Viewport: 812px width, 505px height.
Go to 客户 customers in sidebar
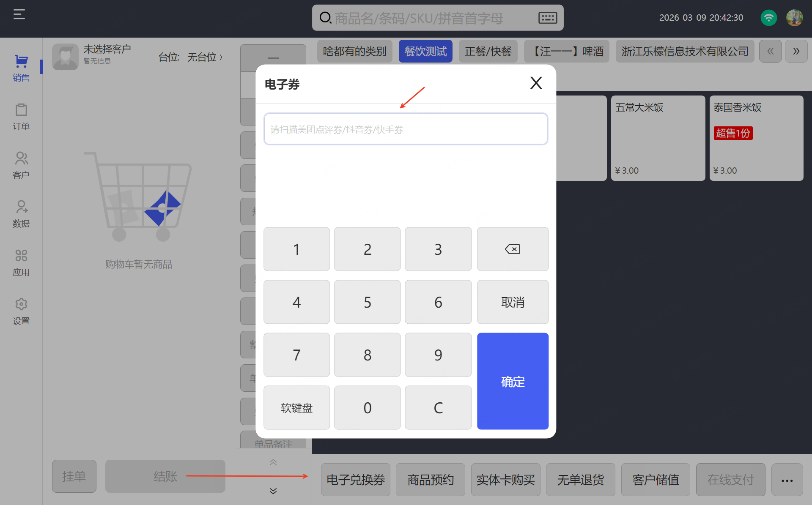pos(21,165)
